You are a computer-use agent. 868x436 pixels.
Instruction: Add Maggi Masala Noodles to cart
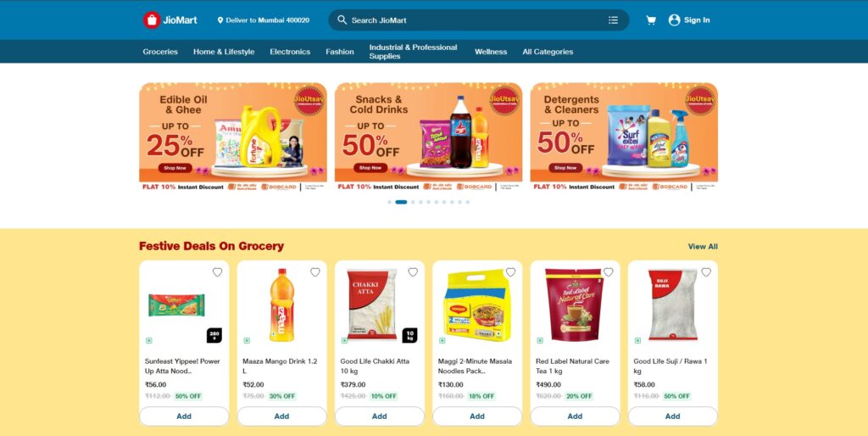(477, 416)
